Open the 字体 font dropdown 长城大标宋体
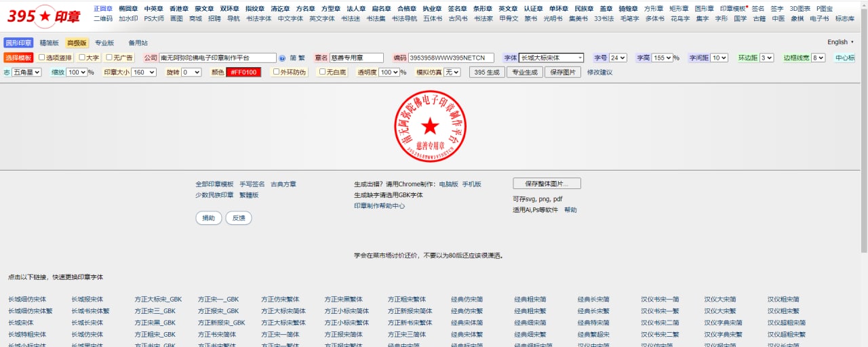Screen dimensions: 868x347 click(551, 58)
